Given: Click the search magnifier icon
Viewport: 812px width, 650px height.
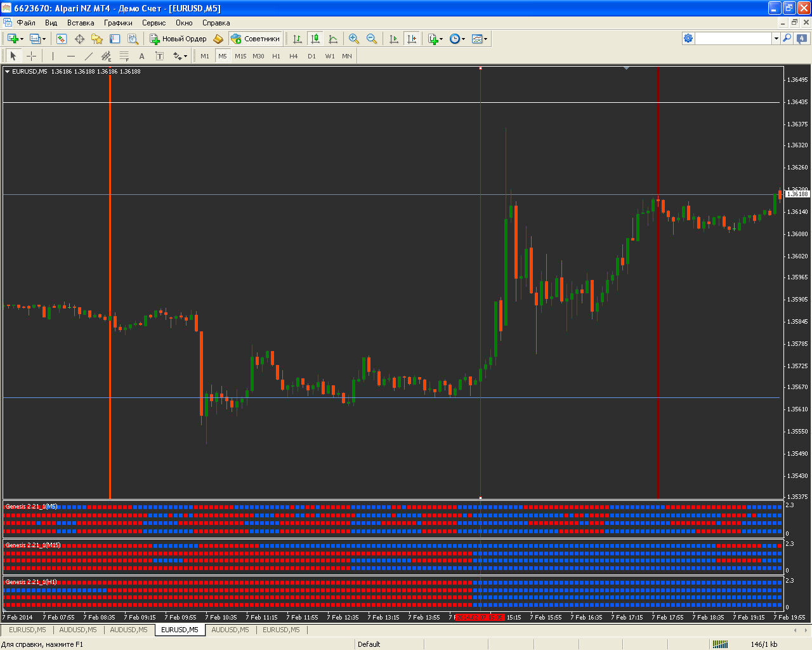Looking at the screenshot, I should click(787, 38).
